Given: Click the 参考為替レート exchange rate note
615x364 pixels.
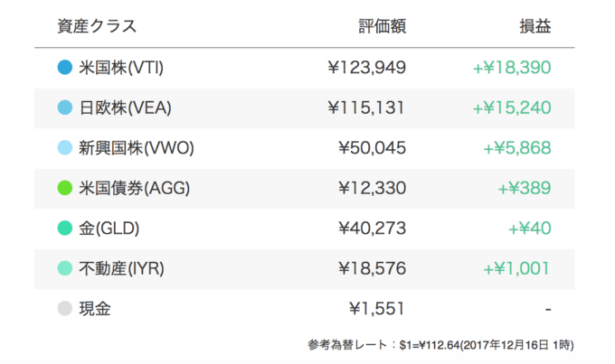Looking at the screenshot, I should coord(440,345).
